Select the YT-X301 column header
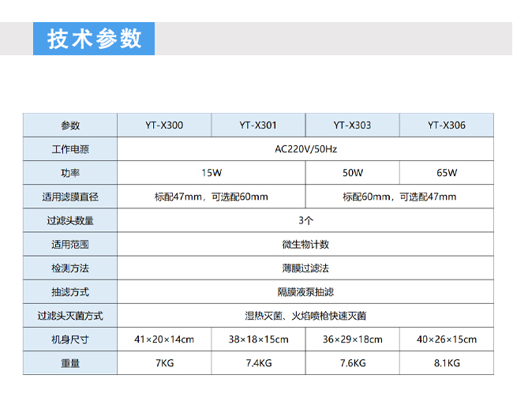 tap(258, 125)
